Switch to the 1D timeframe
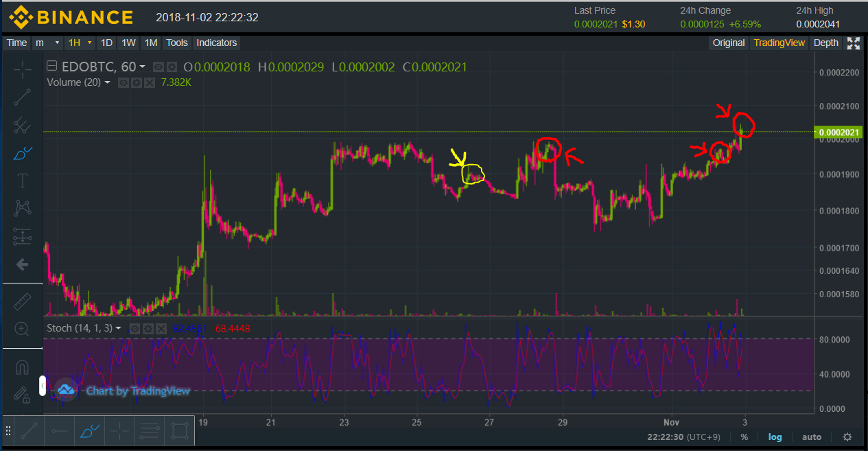The width and height of the screenshot is (868, 451). 106,43
